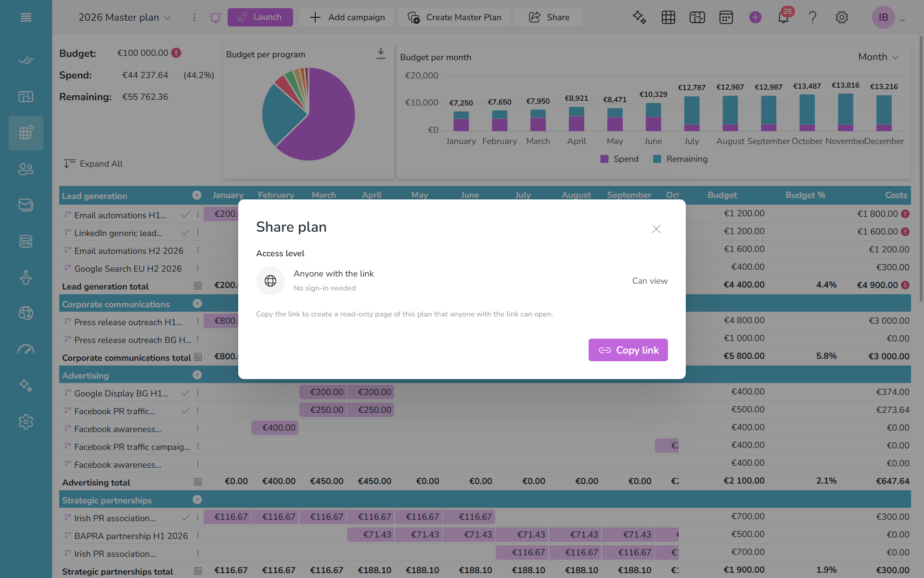The image size is (924, 578).
Task: Open sidebar dashboard gauge icon
Action: [26, 350]
